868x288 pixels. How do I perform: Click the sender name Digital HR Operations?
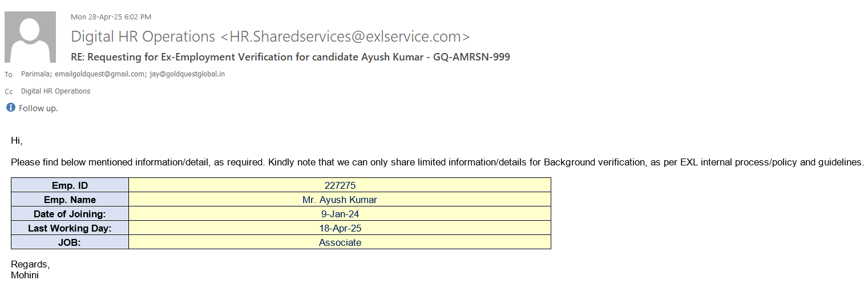pos(143,36)
